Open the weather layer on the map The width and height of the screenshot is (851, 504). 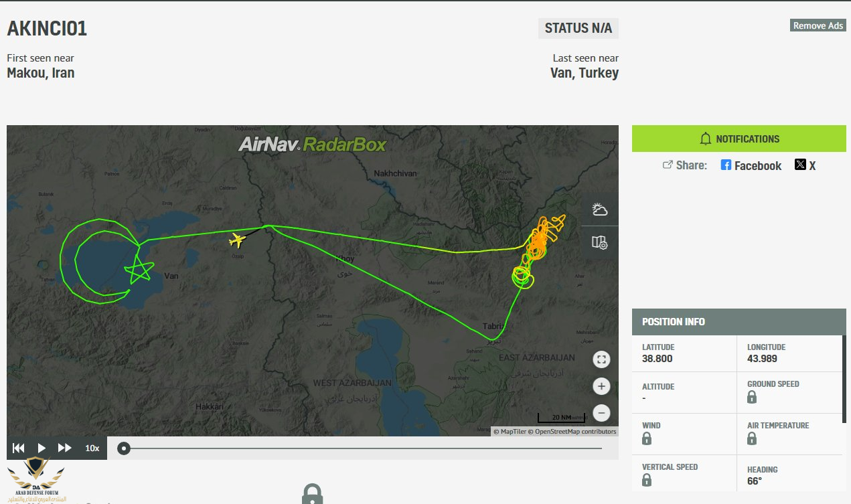[600, 210]
